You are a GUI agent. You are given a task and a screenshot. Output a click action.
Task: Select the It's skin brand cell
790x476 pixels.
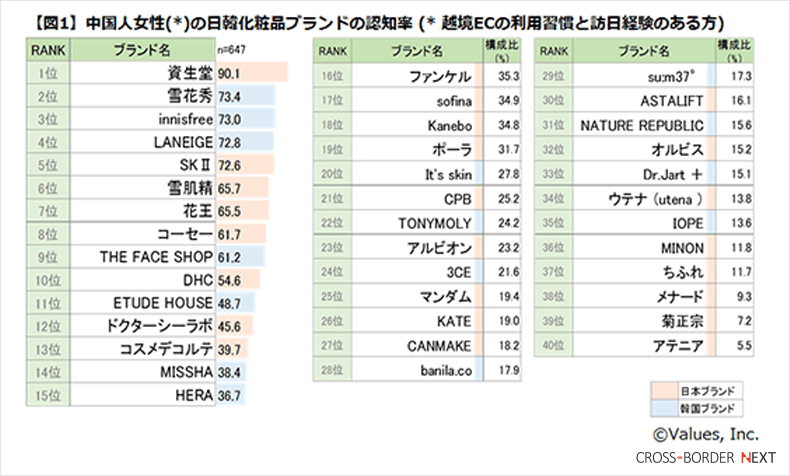pyautogui.click(x=417, y=174)
